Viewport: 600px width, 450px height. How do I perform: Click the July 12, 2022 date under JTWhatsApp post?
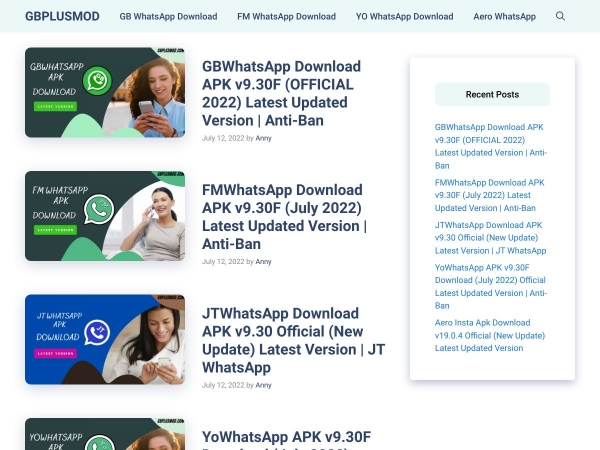223,385
